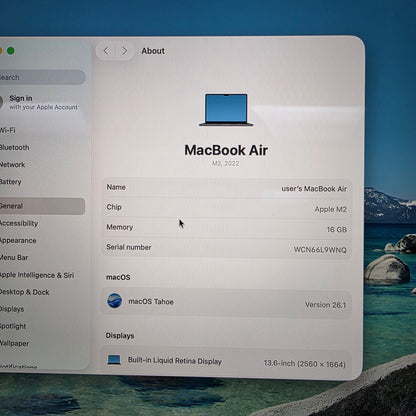Image resolution: width=416 pixels, height=416 pixels.
Task: Open Network settings in sidebar
Action: pyautogui.click(x=12, y=164)
